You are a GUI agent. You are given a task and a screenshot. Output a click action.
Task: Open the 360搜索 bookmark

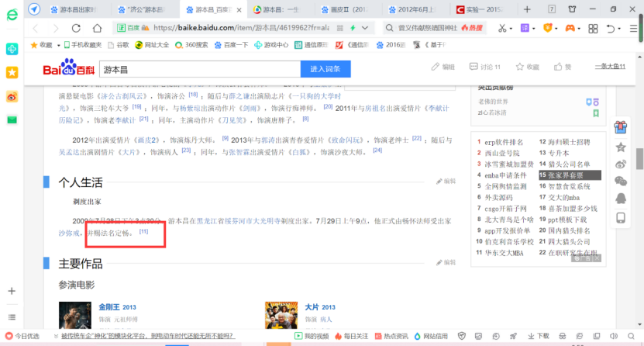coord(191,45)
